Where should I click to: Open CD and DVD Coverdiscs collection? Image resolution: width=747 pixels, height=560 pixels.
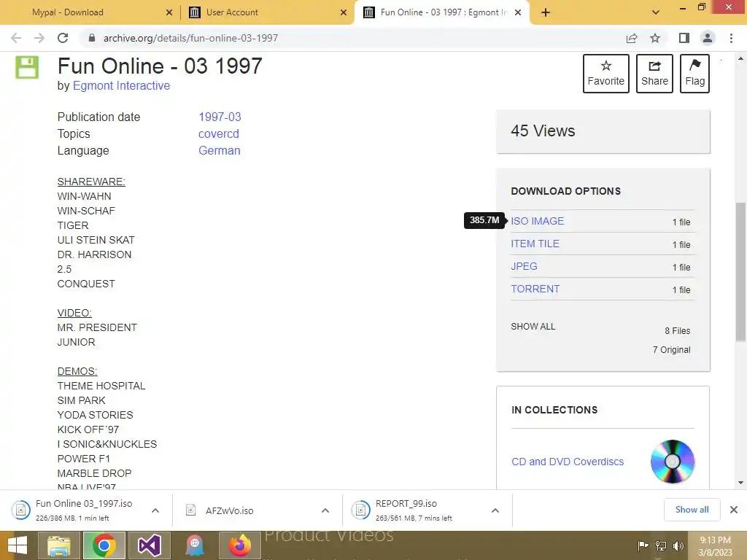click(x=568, y=462)
